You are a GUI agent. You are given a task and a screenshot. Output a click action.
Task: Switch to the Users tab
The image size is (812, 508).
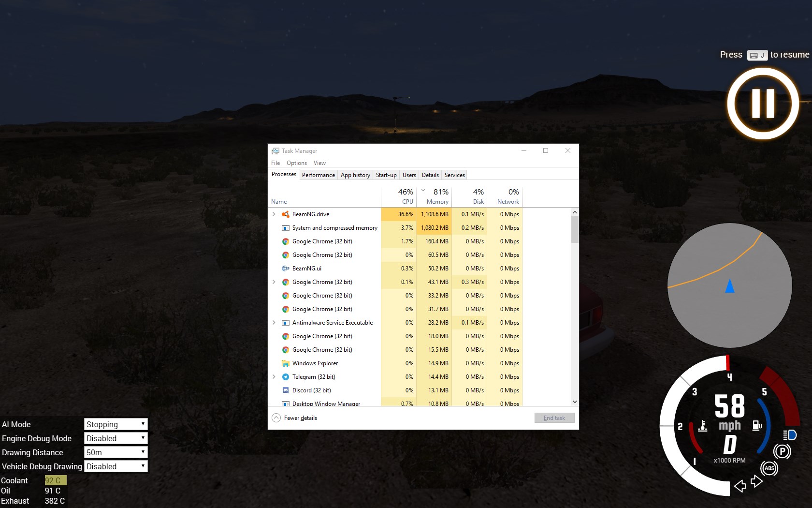(409, 175)
